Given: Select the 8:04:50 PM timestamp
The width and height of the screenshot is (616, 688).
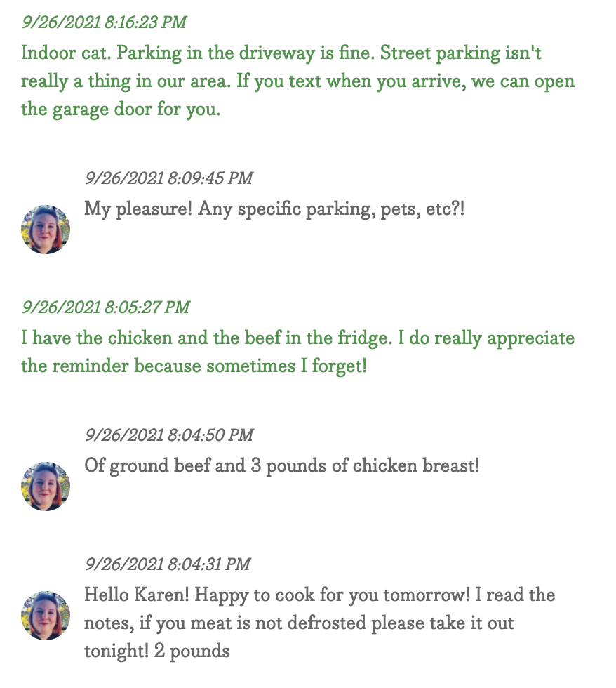Looking at the screenshot, I should 169,435.
